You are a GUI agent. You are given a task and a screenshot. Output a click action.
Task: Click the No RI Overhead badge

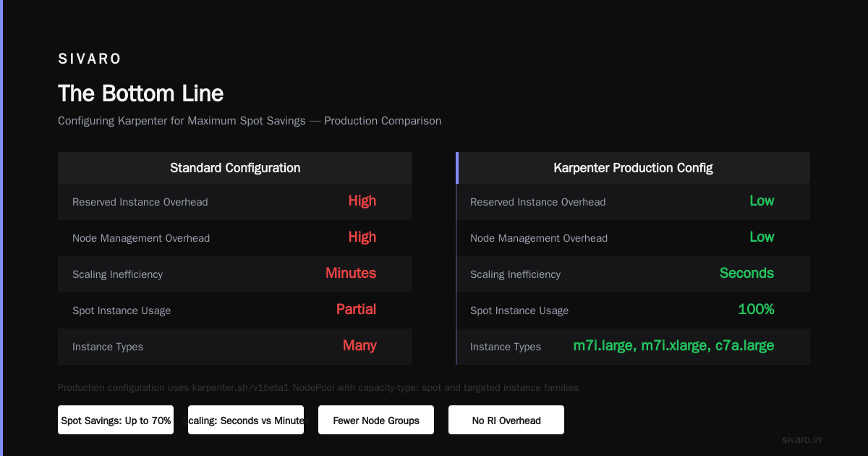506,420
